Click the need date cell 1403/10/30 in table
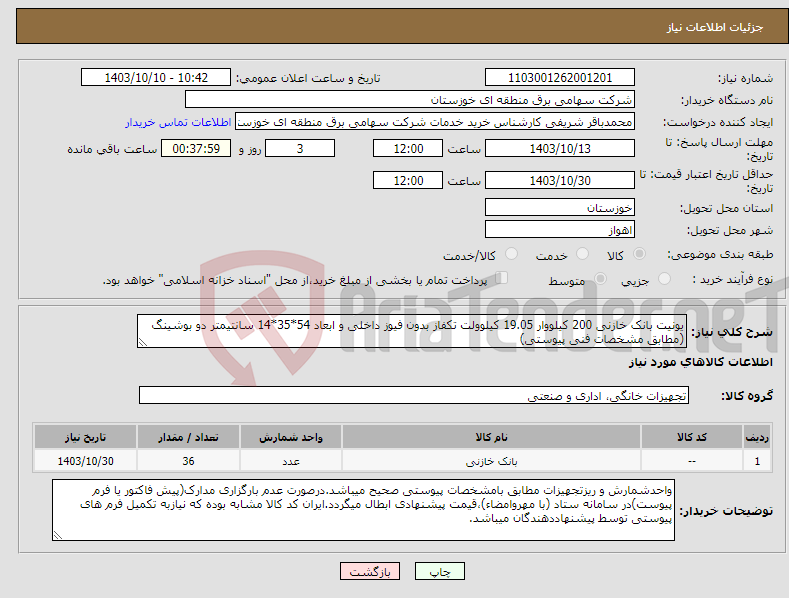Viewport: 789px width, 598px height. 86,461
